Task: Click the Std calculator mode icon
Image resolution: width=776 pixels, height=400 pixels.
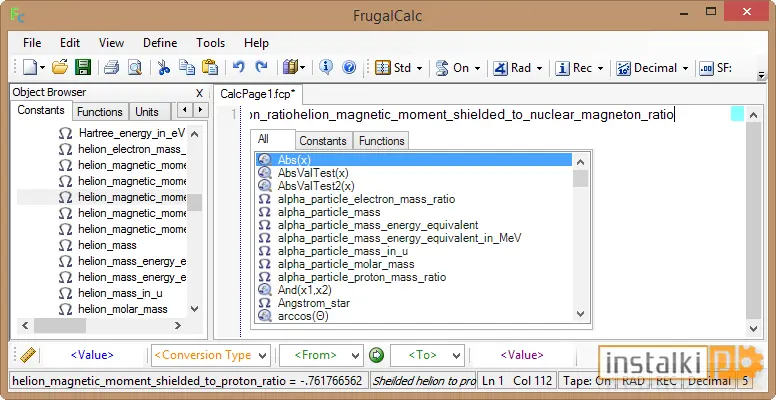Action: point(383,68)
